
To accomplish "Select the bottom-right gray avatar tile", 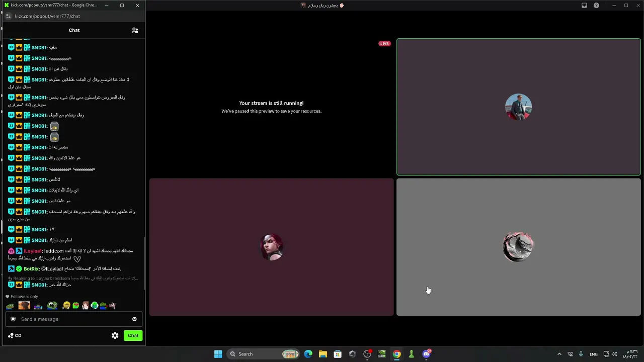I will click(x=518, y=247).
